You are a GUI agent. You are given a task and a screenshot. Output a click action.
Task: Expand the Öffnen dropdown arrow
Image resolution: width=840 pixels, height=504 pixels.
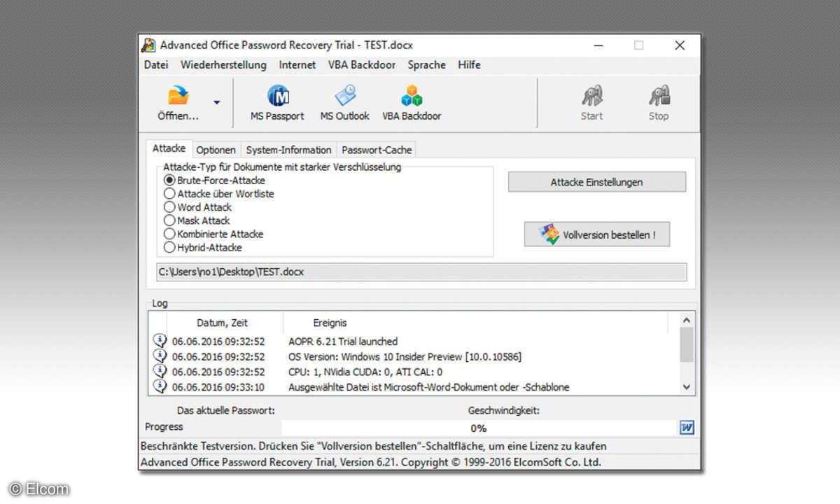click(x=217, y=102)
